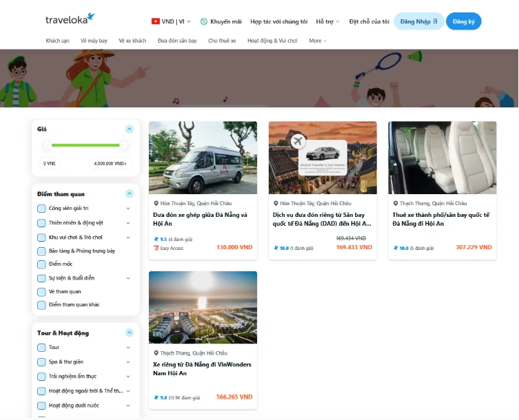
Task: Check the Công viên giải trí checkbox
Action: click(x=42, y=209)
